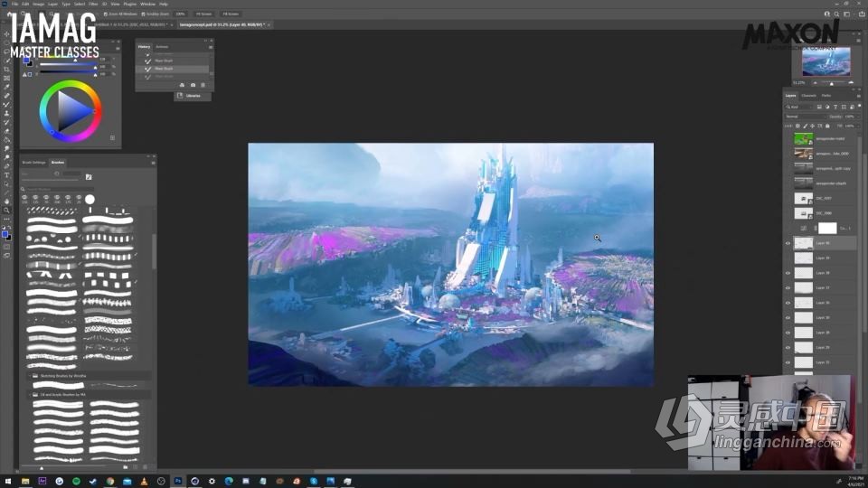Create new snapshot camera icon in History

pos(193,85)
